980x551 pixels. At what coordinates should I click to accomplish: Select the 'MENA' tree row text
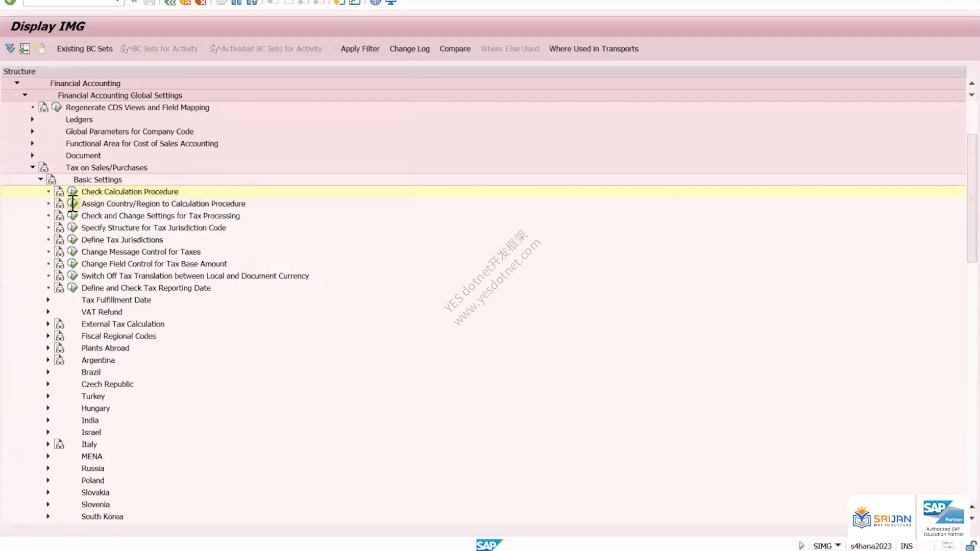[x=92, y=457]
